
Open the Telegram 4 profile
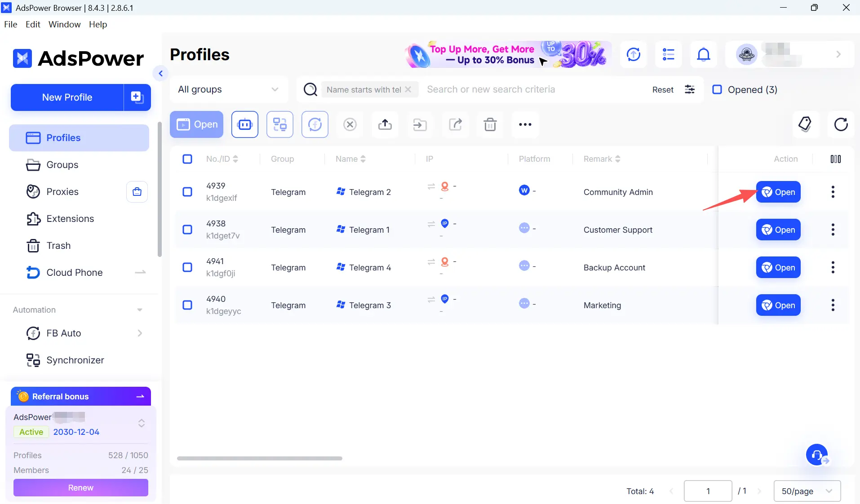point(778,267)
